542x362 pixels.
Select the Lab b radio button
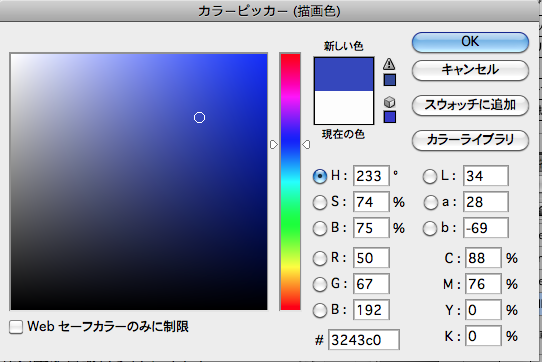(x=430, y=229)
